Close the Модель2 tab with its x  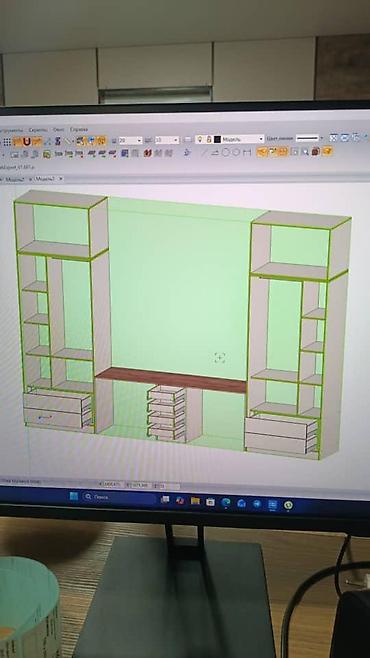tap(60, 179)
